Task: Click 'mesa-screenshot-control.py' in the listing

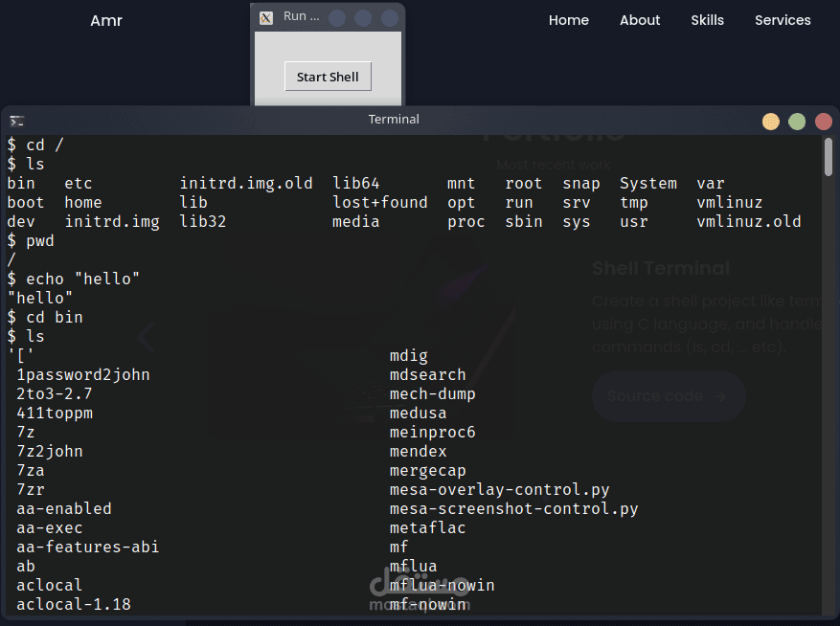Action: point(513,508)
